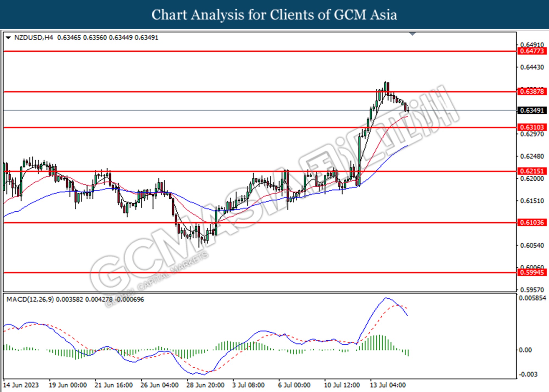Click the 10 Jul 12:00 time label
549x392 pixels.
click(x=342, y=385)
